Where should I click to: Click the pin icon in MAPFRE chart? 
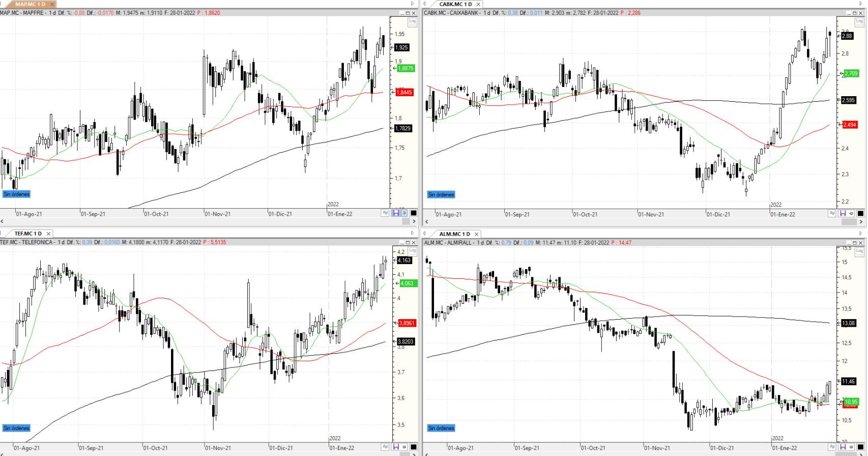(404, 213)
